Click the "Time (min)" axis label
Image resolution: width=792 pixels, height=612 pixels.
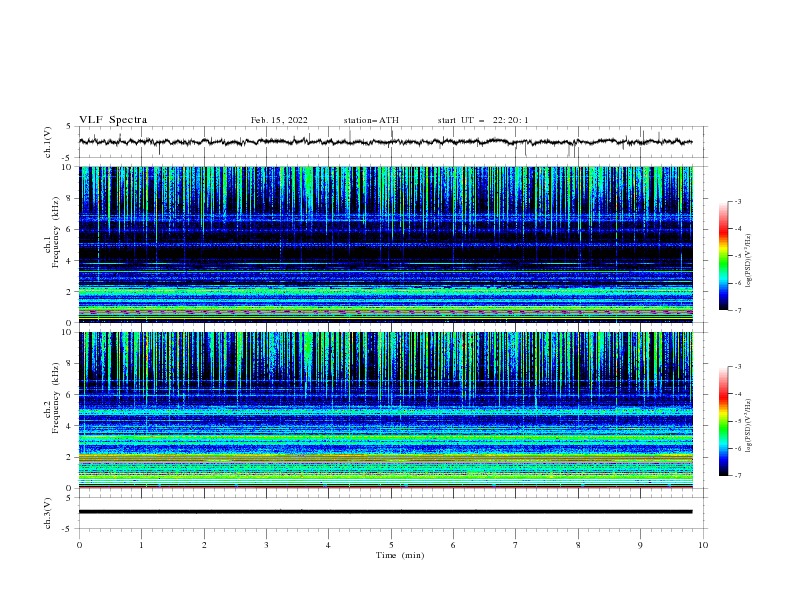coord(400,555)
